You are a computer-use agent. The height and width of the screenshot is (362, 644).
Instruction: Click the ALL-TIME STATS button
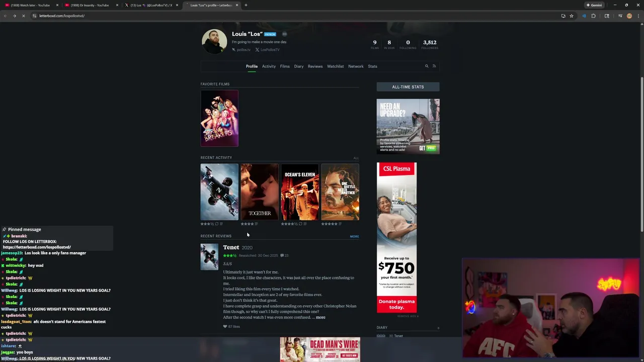(x=408, y=87)
